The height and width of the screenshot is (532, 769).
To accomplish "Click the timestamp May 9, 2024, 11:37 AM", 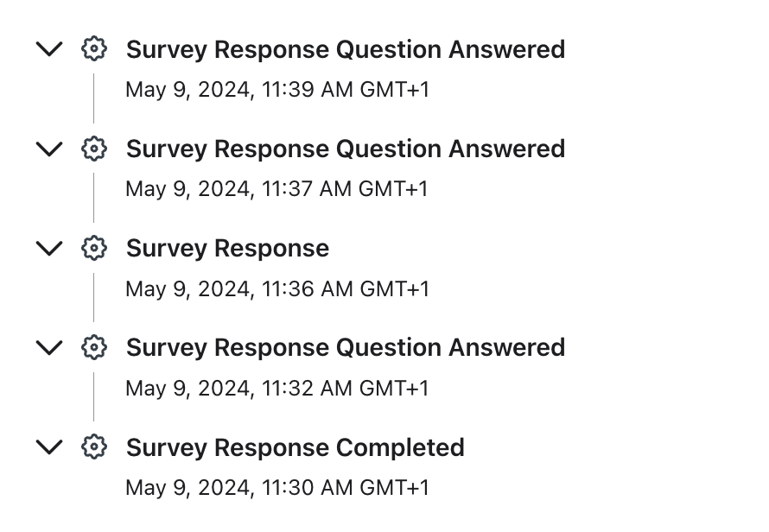I will [x=276, y=189].
